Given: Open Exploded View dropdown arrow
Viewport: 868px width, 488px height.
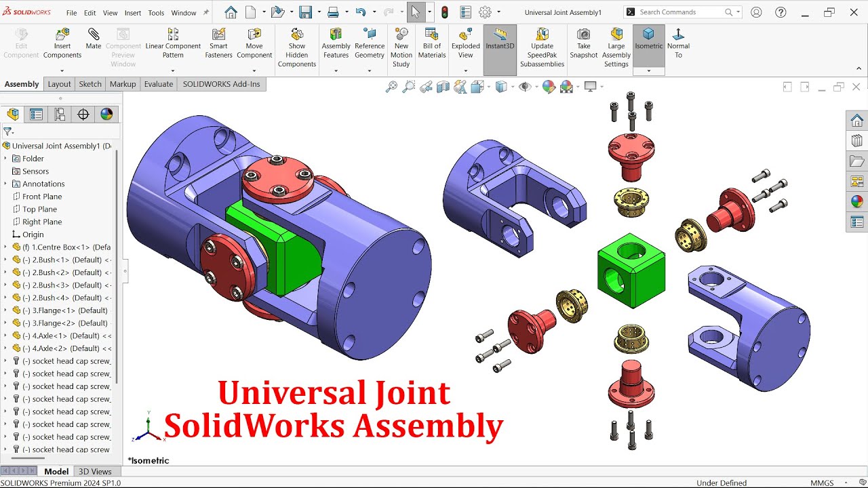Looking at the screenshot, I should click(466, 70).
